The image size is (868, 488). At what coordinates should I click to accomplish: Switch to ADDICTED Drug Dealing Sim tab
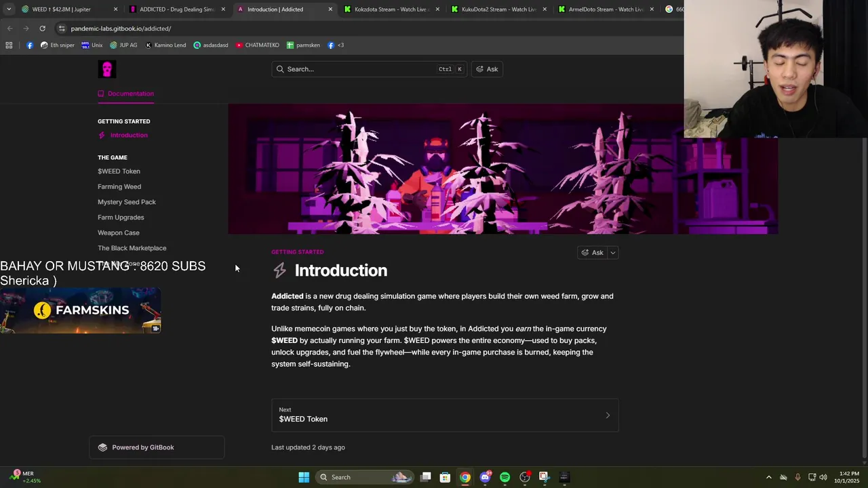pyautogui.click(x=176, y=9)
